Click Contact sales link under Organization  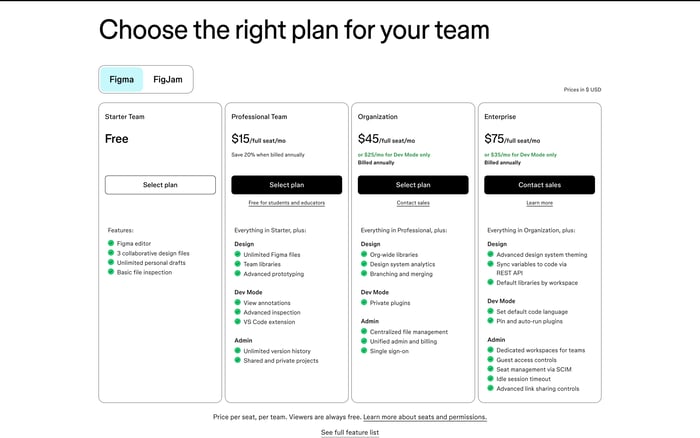point(413,203)
